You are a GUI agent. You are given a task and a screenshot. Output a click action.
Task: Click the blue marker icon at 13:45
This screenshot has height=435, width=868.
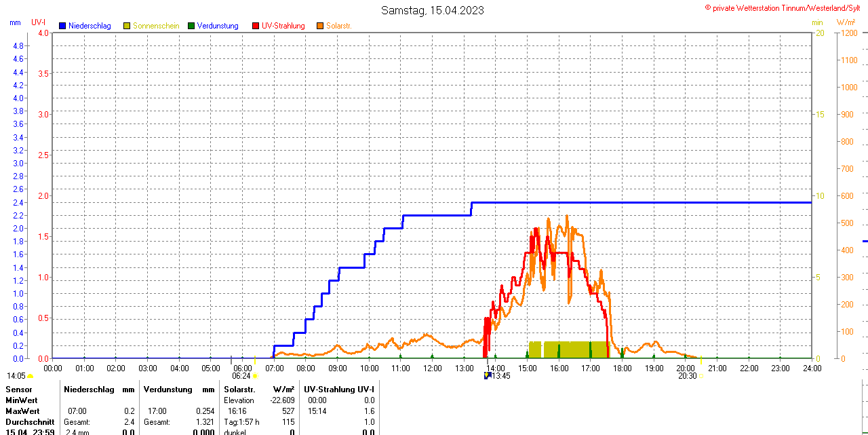click(487, 375)
